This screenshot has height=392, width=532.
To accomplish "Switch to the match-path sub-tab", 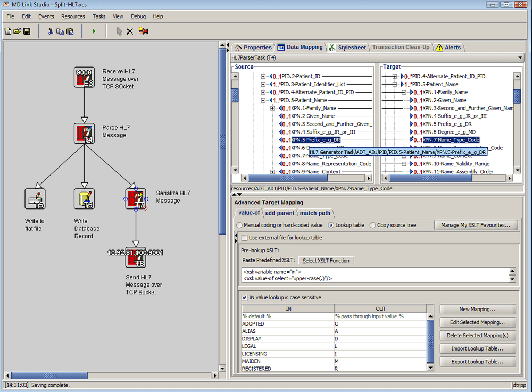I will 315,213.
